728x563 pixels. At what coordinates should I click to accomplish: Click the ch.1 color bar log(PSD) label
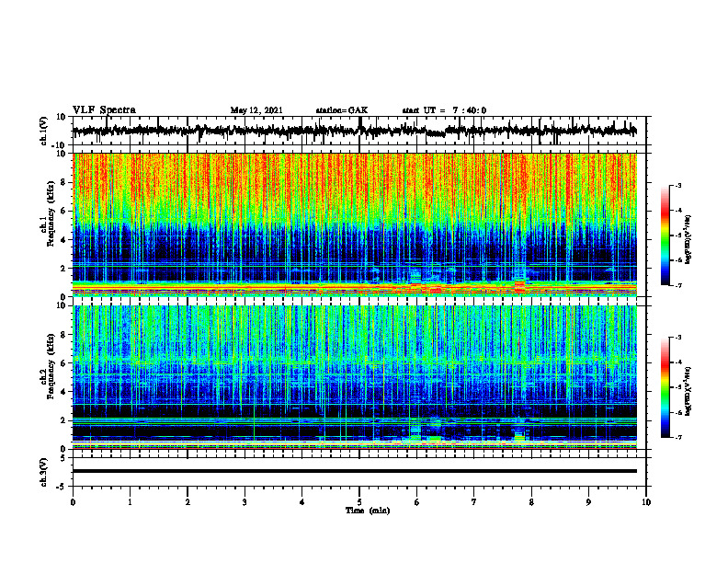pyautogui.click(x=688, y=239)
